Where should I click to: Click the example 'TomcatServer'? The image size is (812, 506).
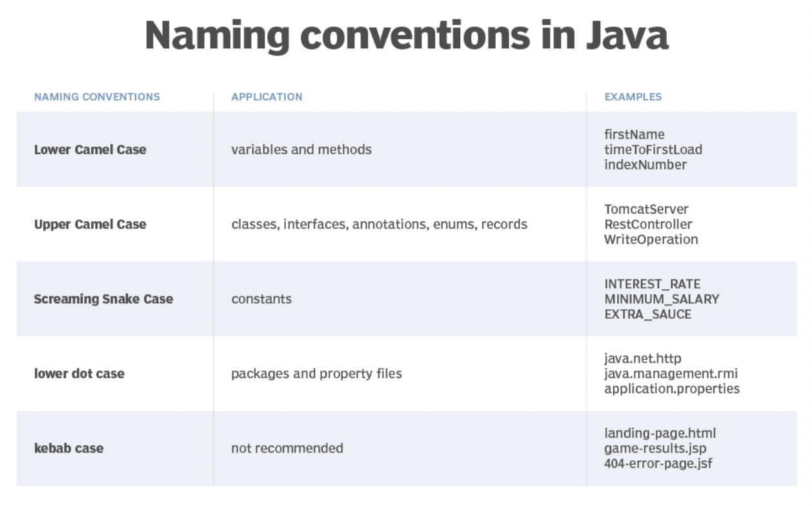coord(646,209)
